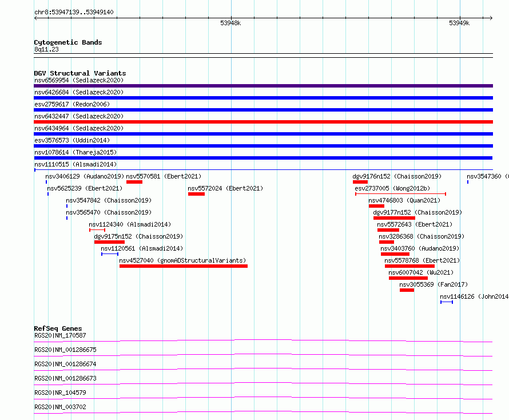Click the ruler's right arrow end
509x420 pixels.
[x=491, y=18]
